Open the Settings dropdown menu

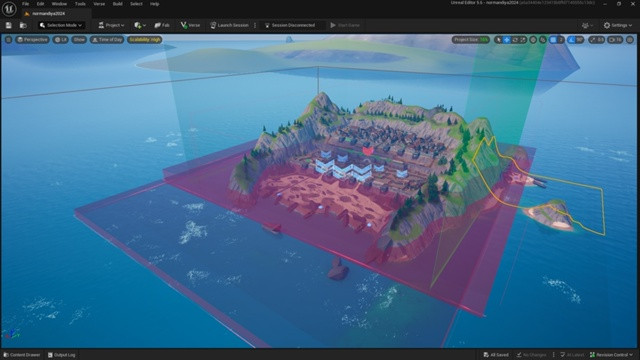pyautogui.click(x=618, y=25)
